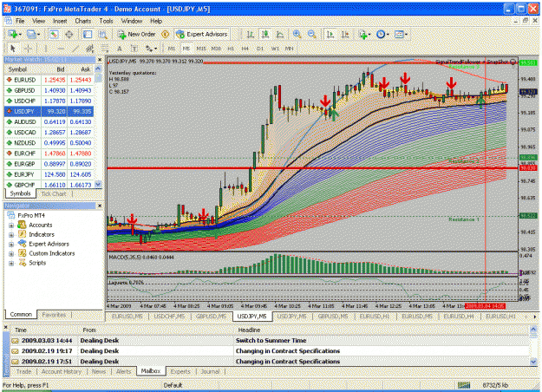Select the Crosshair tool
Screen dimensions: 542x392
tap(28, 49)
